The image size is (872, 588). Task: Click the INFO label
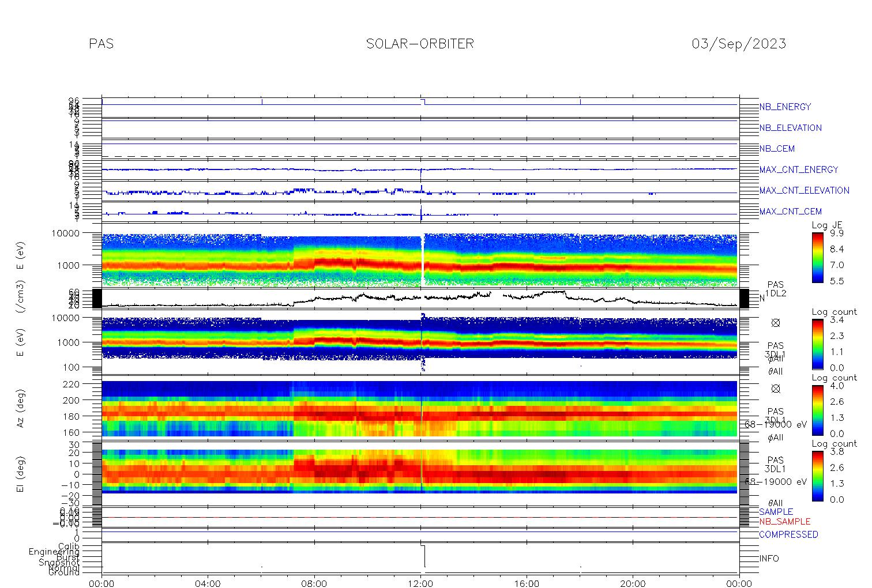[x=769, y=559]
